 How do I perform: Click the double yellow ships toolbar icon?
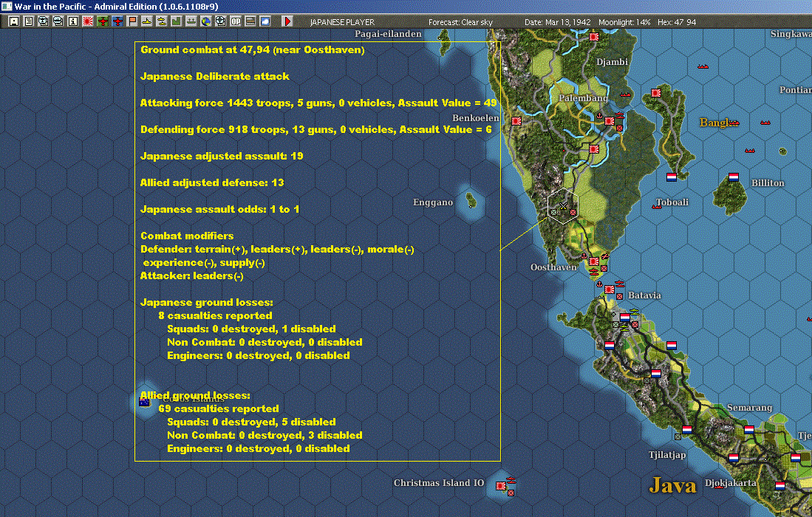pyautogui.click(x=162, y=21)
